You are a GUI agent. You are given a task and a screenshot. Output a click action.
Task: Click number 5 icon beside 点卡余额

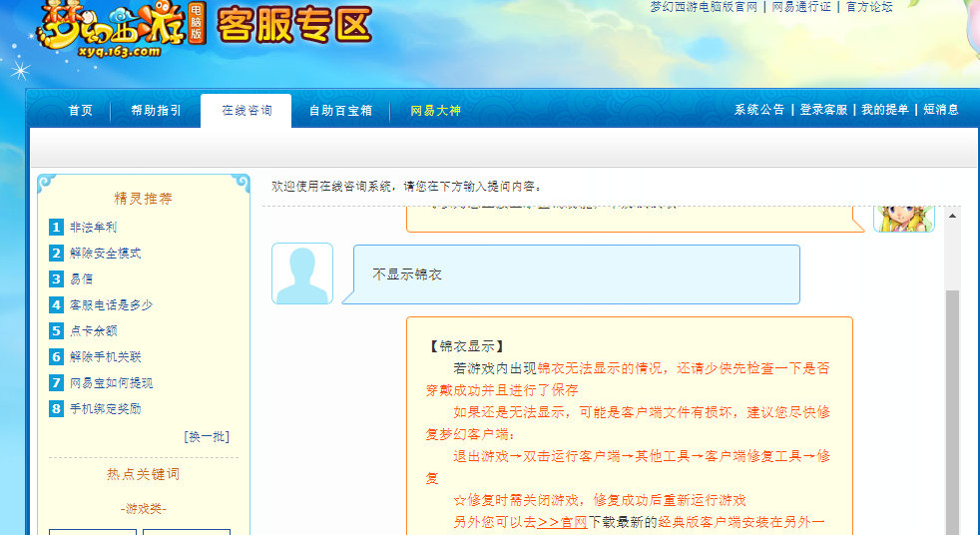tap(56, 330)
